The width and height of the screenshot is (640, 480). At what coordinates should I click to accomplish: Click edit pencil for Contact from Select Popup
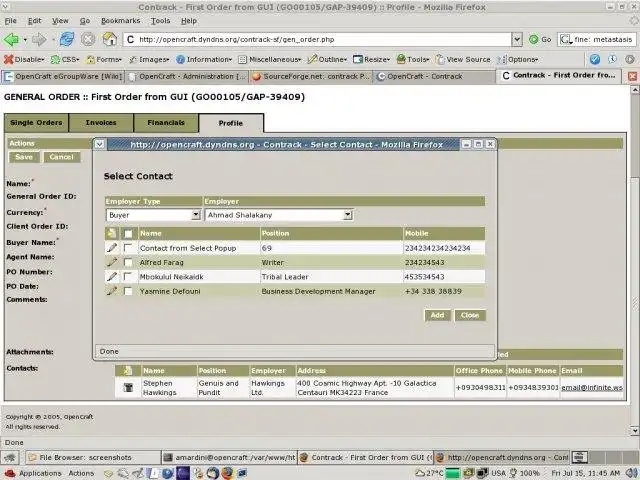[111, 248]
